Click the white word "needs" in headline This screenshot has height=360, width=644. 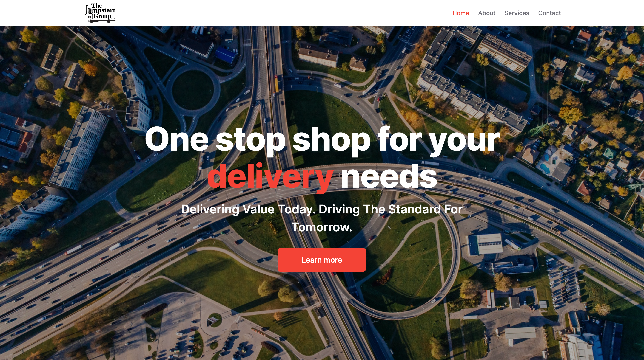pyautogui.click(x=389, y=176)
